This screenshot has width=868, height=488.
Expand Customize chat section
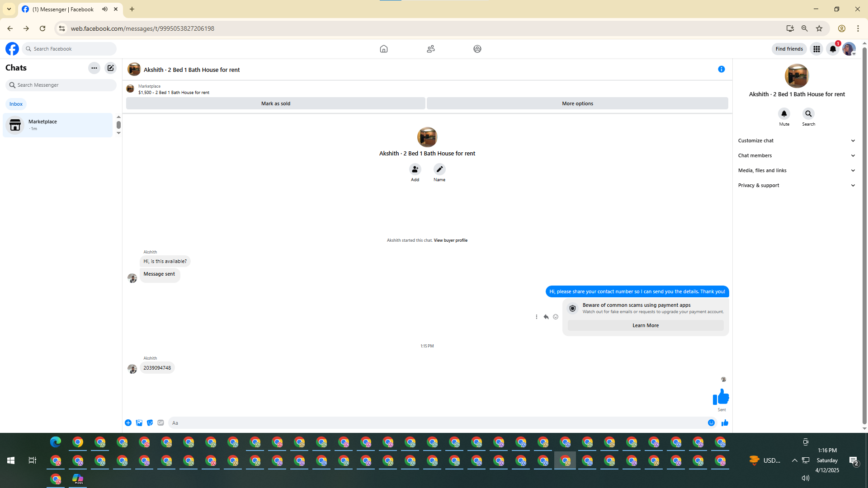(797, 141)
